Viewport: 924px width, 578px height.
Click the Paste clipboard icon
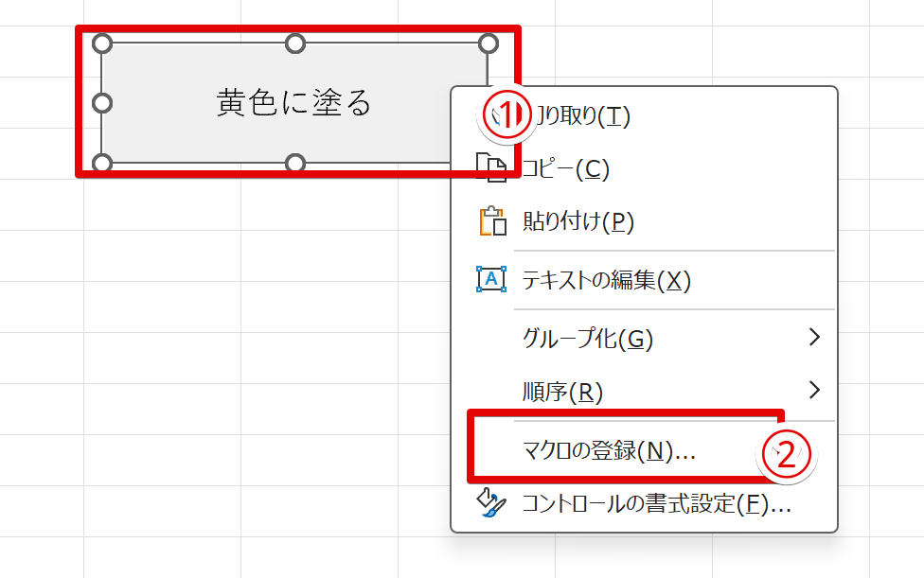tap(492, 221)
